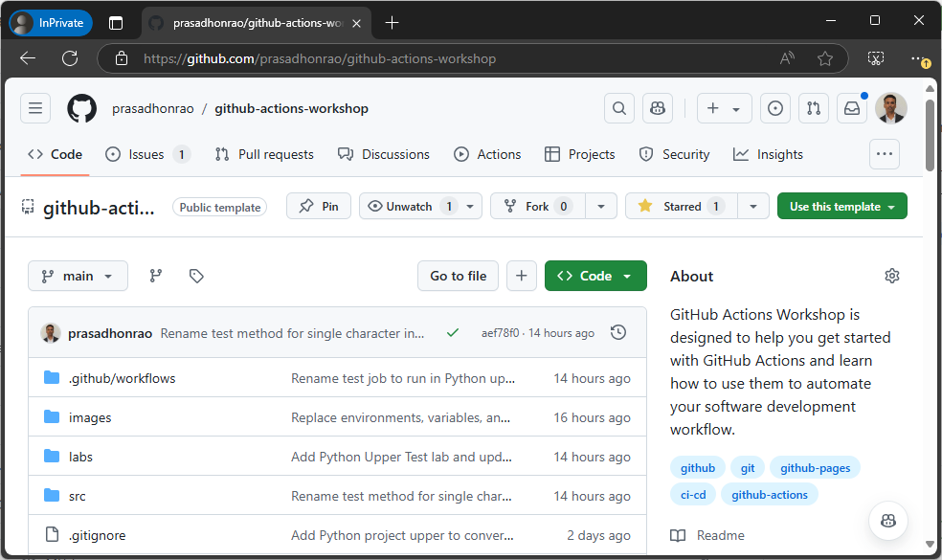
Task: Add this page to favorites star
Action: coord(825,58)
